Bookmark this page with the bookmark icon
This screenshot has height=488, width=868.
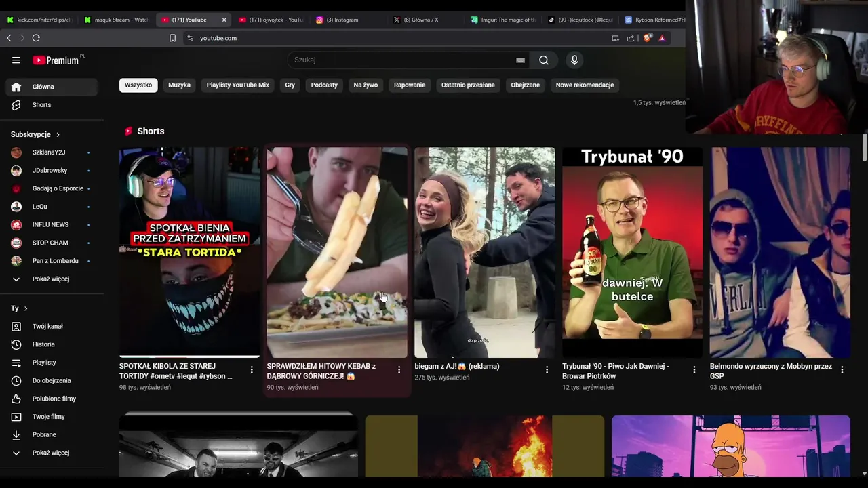tap(172, 38)
